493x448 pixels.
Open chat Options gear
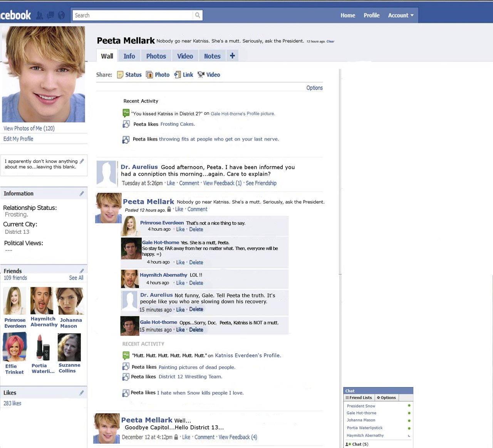click(x=379, y=398)
